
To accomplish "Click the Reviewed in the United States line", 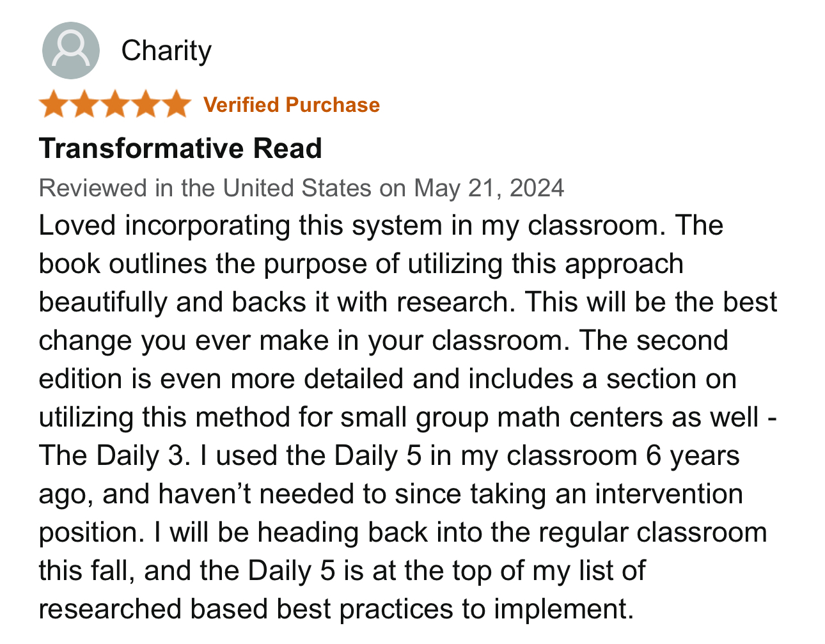I will 301,188.
